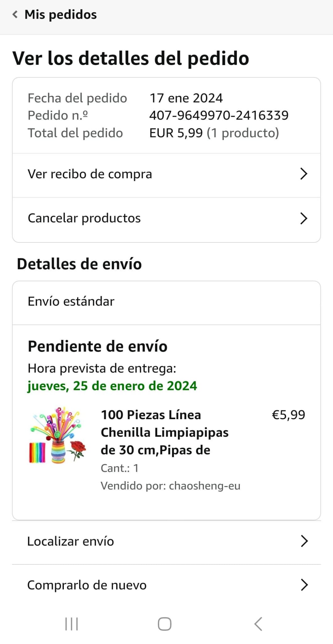
Task: Select Cancelar productos option
Action: click(x=84, y=218)
